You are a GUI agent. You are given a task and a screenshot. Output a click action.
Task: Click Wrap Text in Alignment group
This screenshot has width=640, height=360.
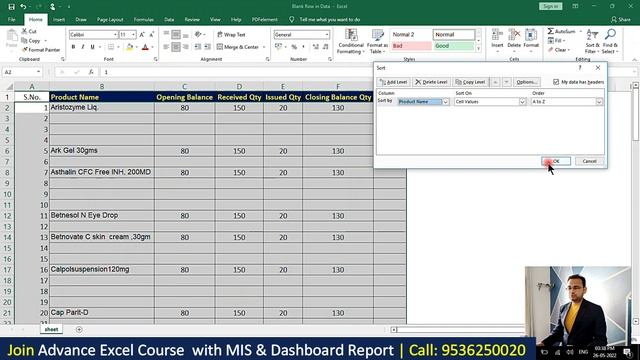(231, 35)
